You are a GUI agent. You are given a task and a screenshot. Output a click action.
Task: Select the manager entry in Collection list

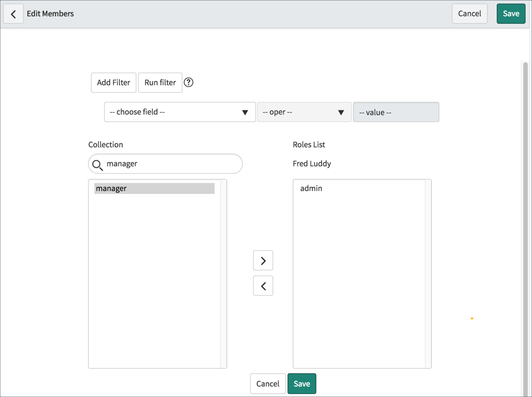pyautogui.click(x=154, y=188)
